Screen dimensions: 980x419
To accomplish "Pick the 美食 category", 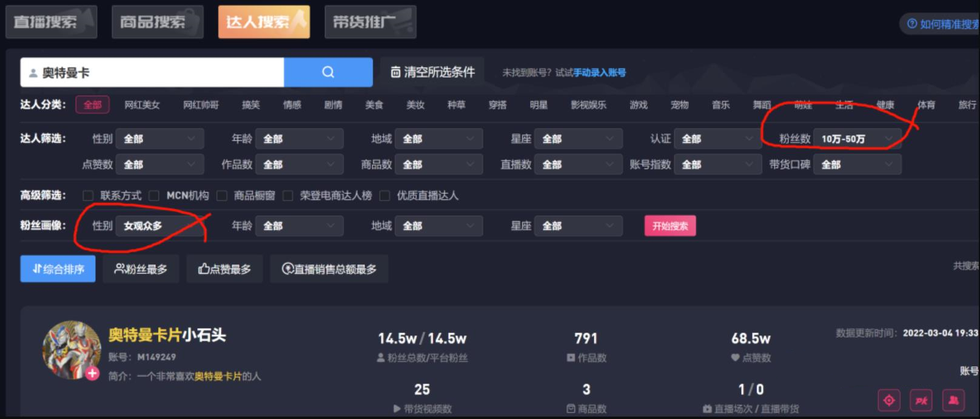I will [x=374, y=105].
